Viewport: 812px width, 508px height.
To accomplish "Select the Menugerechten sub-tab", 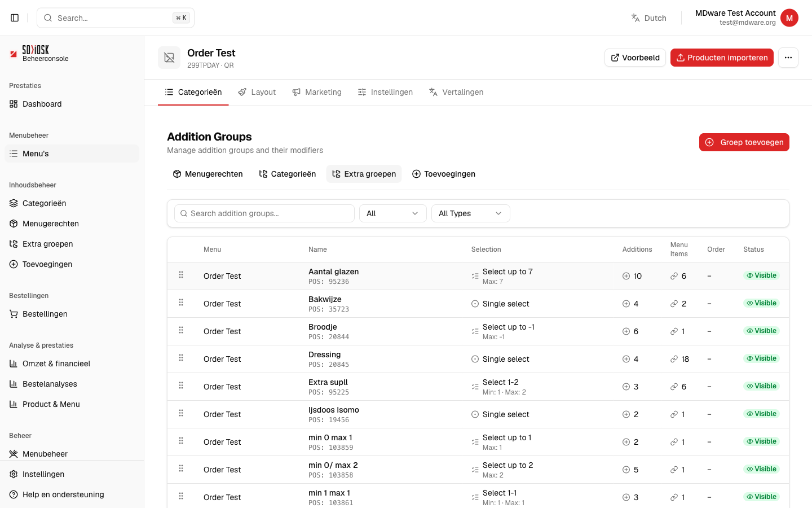I will pos(208,174).
